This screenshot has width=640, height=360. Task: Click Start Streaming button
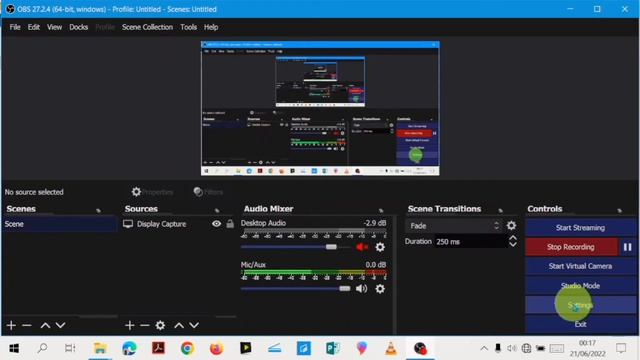(x=580, y=228)
